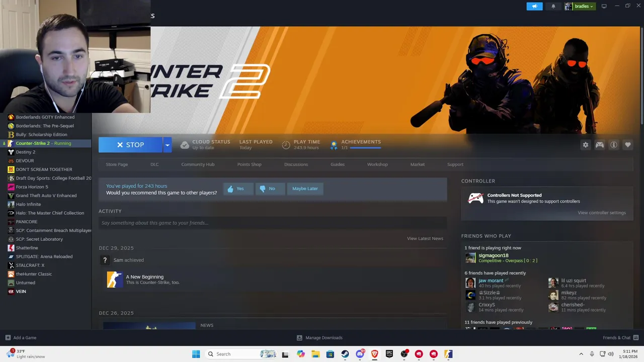Open the Points Shop tab
The image size is (644, 362).
point(250,164)
